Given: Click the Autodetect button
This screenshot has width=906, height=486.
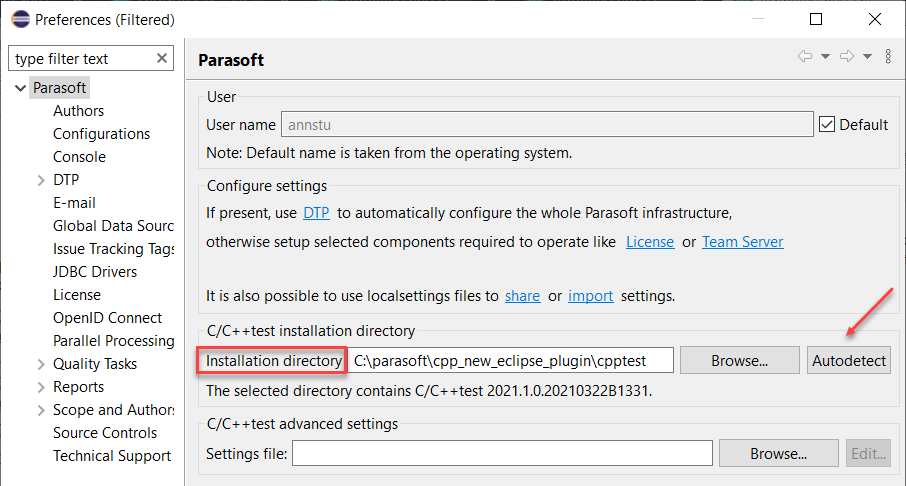Looking at the screenshot, I should coord(849,361).
